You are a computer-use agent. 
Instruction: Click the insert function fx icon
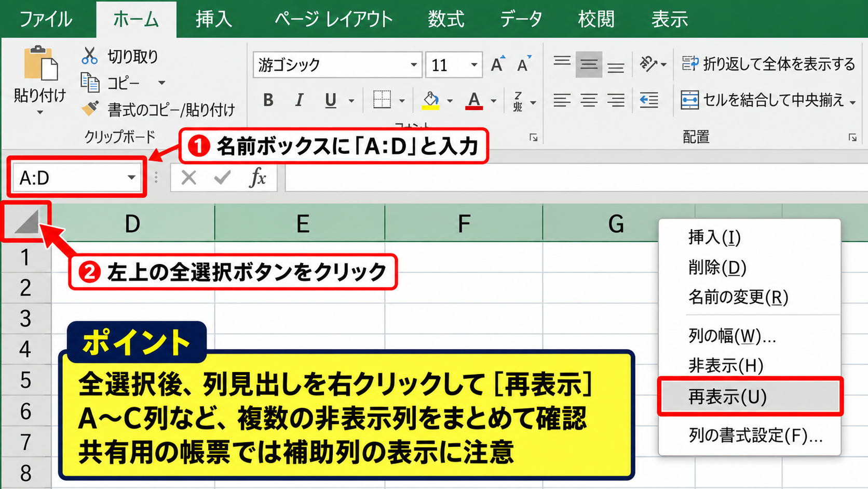257,178
